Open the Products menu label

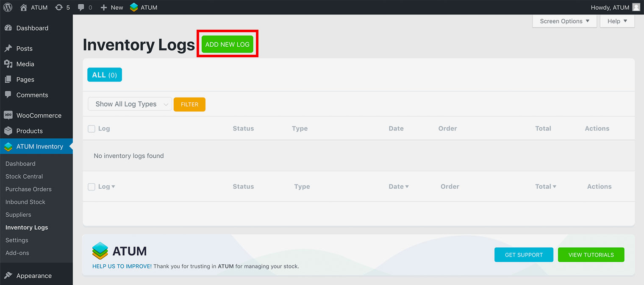[30, 131]
